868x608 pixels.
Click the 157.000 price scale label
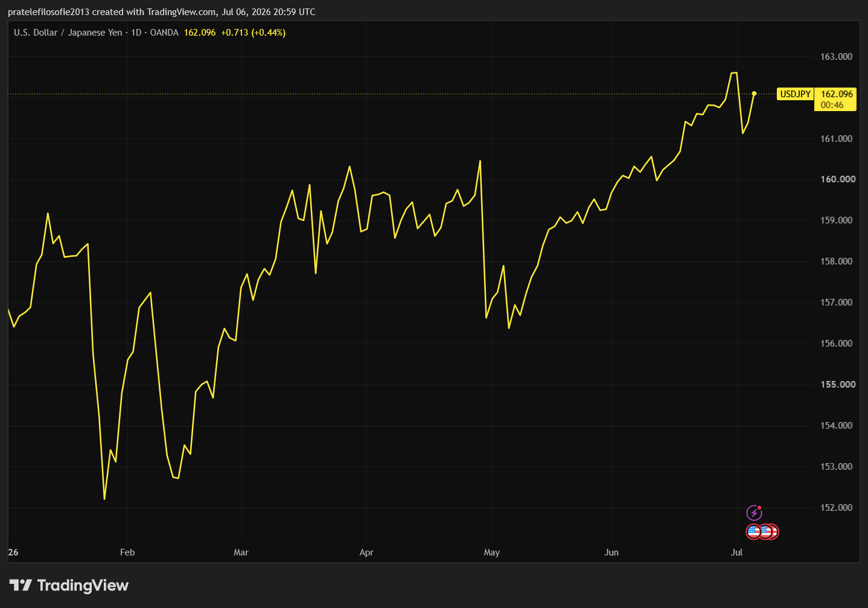837,302
